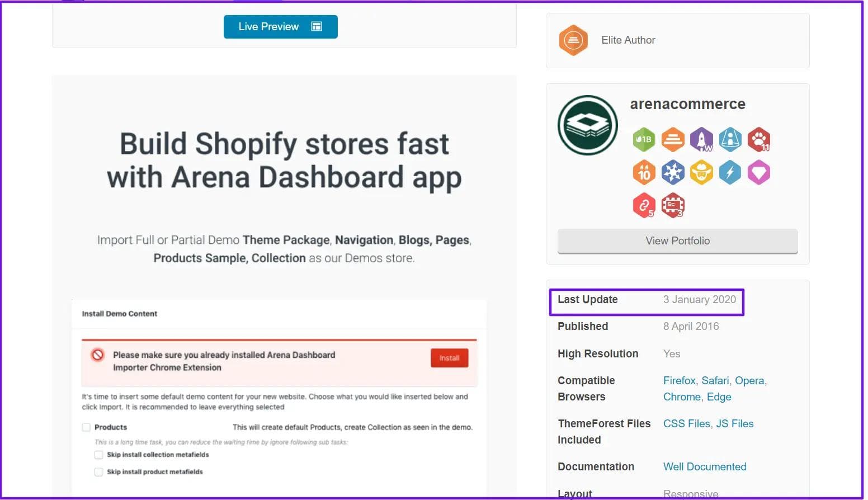The width and height of the screenshot is (868, 500).
Task: Click the View Portfolio button
Action: tap(677, 241)
